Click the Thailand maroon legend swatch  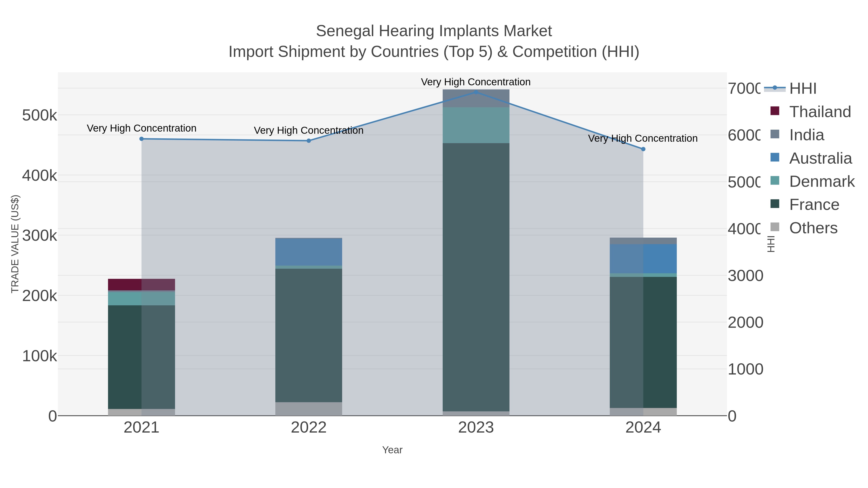[x=775, y=111]
